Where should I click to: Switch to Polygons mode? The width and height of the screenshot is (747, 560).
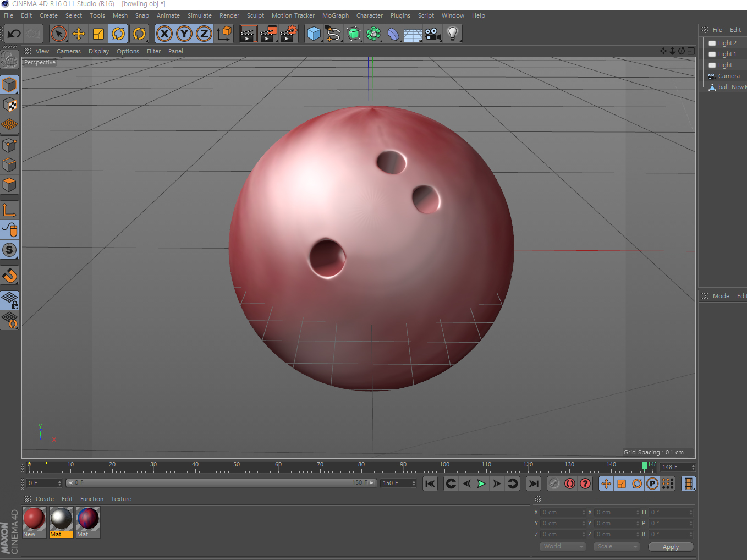(9, 185)
